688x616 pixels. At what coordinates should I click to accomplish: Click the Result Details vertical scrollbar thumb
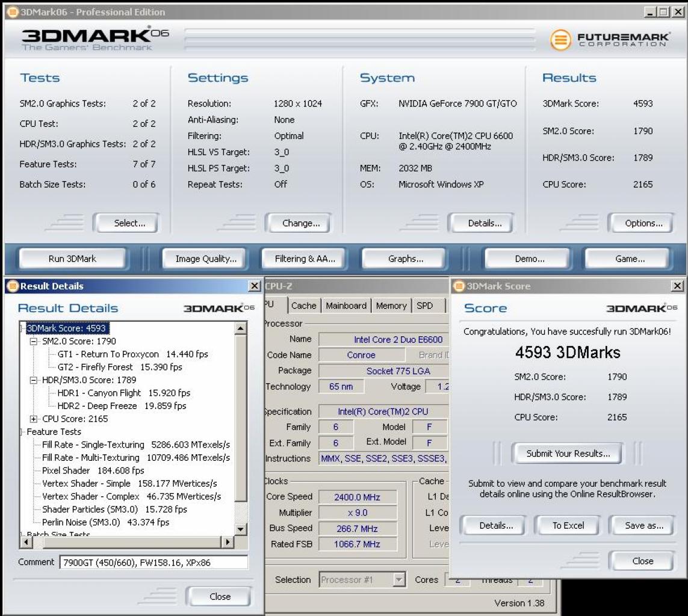click(240, 418)
